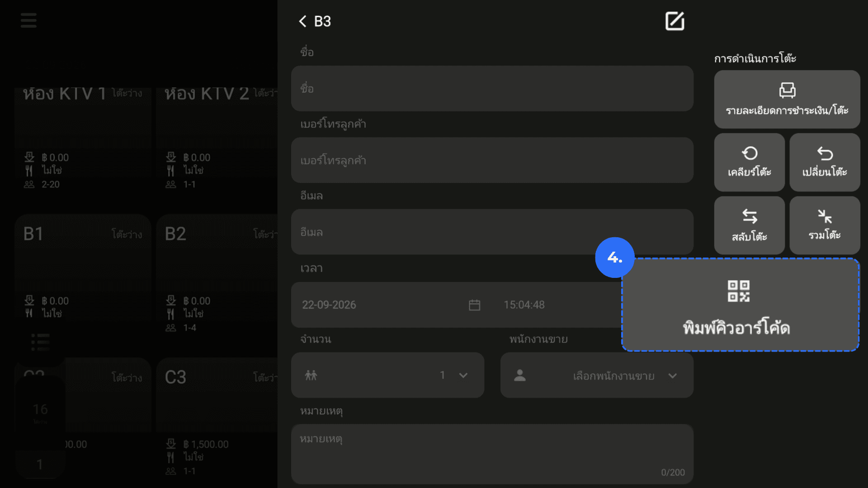Open the calendar icon in date field
This screenshot has height=488, width=868.
[474, 305]
